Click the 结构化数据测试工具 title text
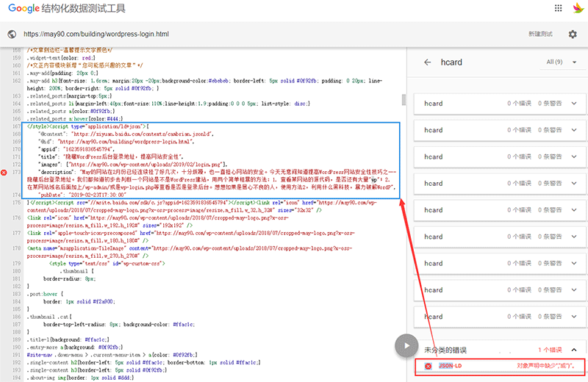 [x=83, y=9]
